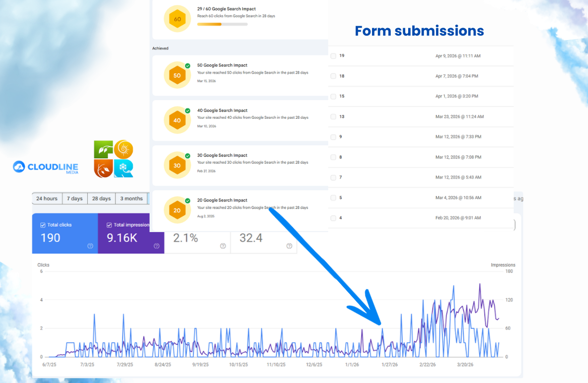Switch to the 24 hours range tab
The height and width of the screenshot is (383, 588).
tap(47, 198)
